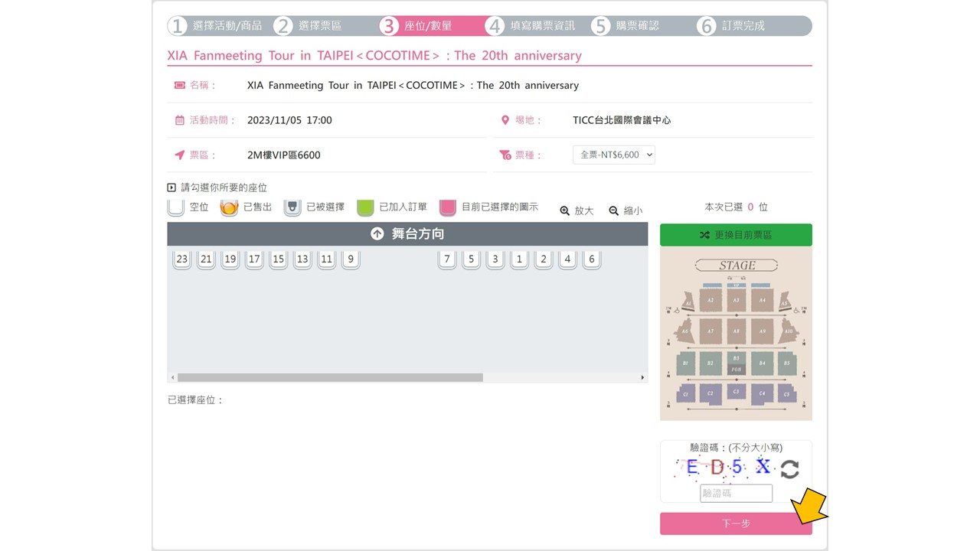Click the empty seat legend icon

coord(176,207)
